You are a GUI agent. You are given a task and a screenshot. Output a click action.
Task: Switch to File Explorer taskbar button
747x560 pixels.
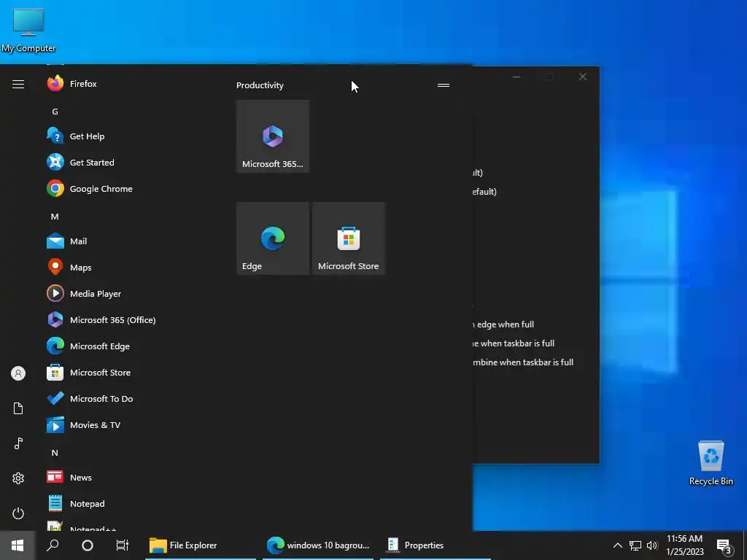point(201,545)
